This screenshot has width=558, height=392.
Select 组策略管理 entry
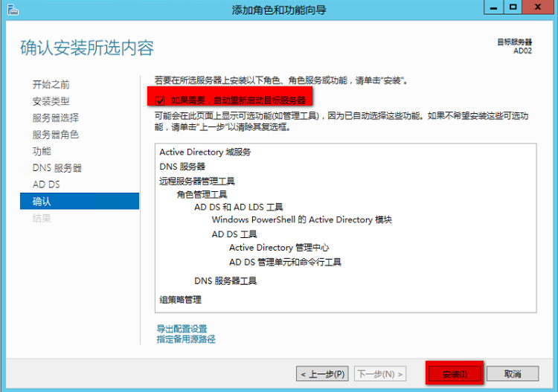(181, 300)
